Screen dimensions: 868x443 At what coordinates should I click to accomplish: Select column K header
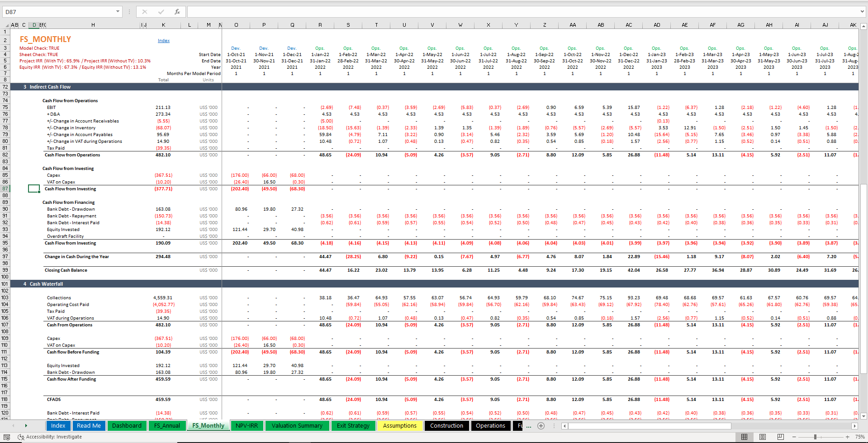click(x=163, y=25)
